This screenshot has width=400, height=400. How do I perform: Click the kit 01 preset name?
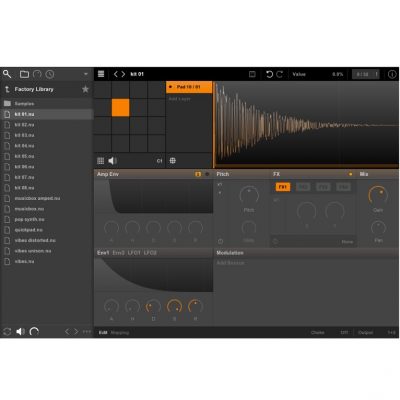(137, 74)
